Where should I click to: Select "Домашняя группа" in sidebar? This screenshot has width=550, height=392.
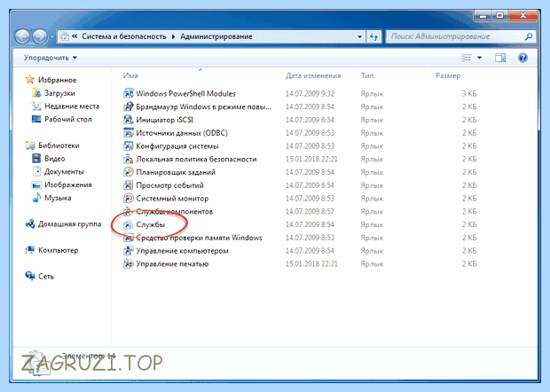click(69, 224)
